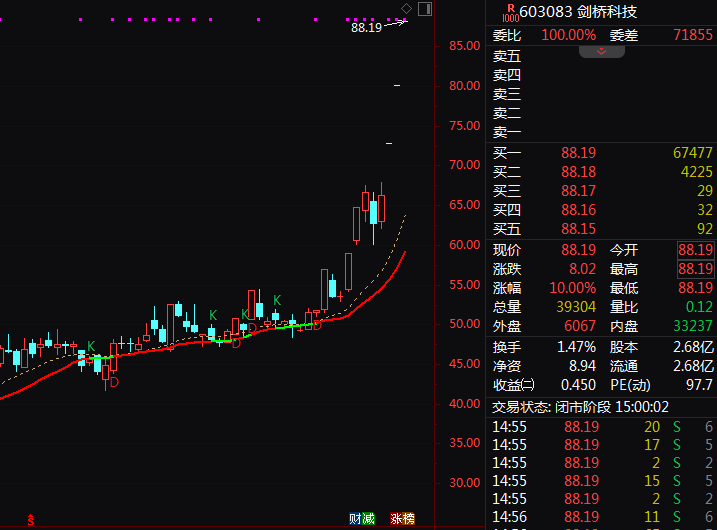Image resolution: width=717 pixels, height=530 pixels.
Task: Click the 88.19 price annotation on chart
Action: coord(366,28)
